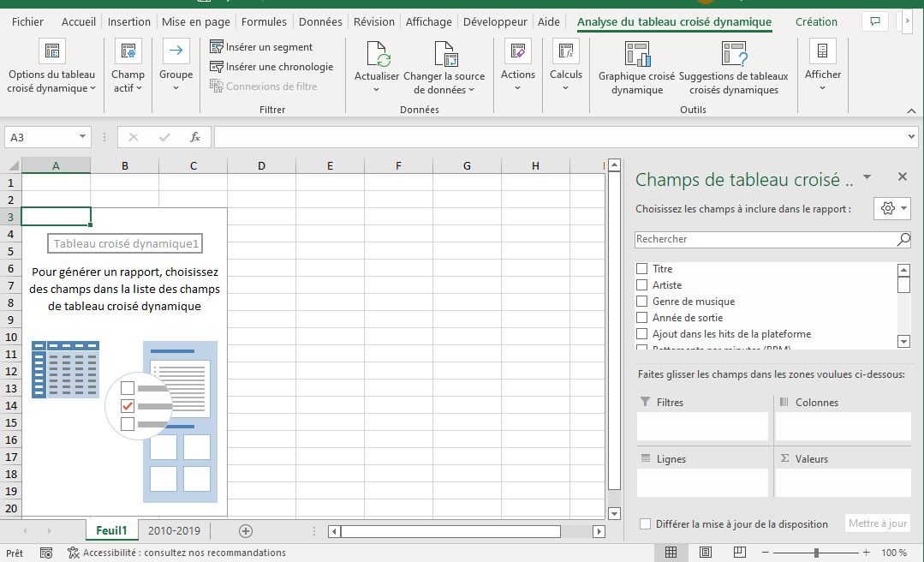Open the Actualiser dropdown arrow
This screenshot has width=924, height=562.
[377, 90]
